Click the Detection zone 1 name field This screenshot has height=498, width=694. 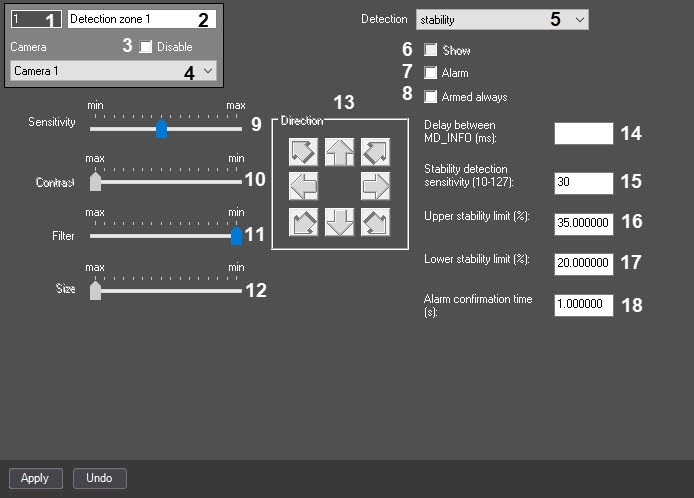(142, 19)
